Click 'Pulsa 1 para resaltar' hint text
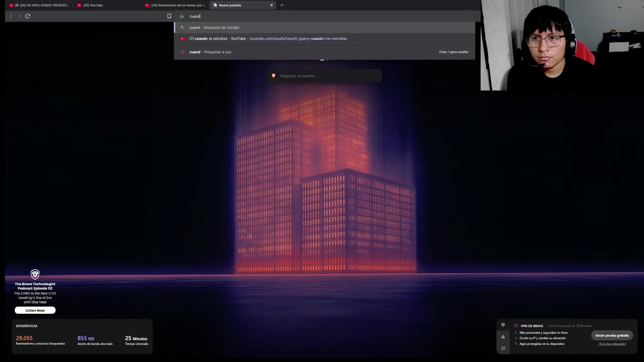This screenshot has width=644, height=362. coord(454,52)
